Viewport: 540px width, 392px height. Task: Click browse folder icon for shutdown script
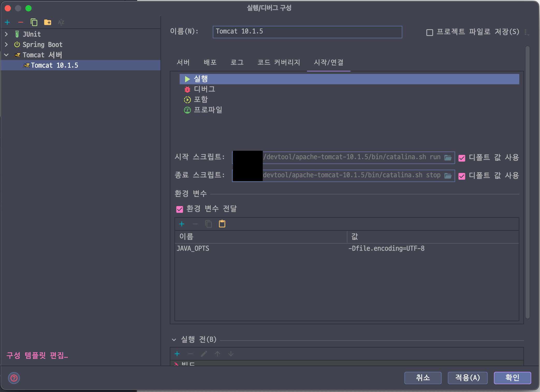[448, 176]
